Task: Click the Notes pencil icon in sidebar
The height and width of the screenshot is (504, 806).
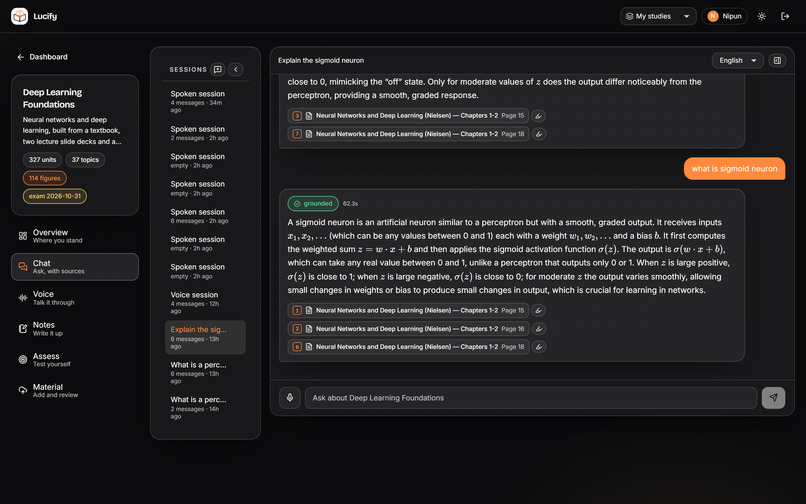Action: pos(23,329)
